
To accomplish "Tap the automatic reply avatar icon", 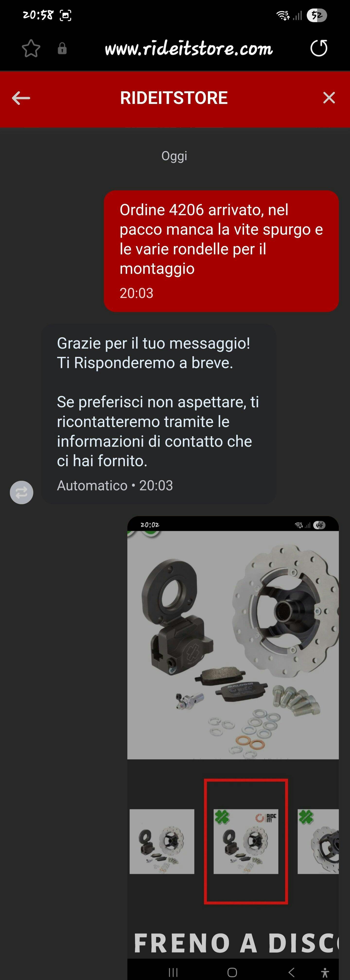I will pos(22,493).
